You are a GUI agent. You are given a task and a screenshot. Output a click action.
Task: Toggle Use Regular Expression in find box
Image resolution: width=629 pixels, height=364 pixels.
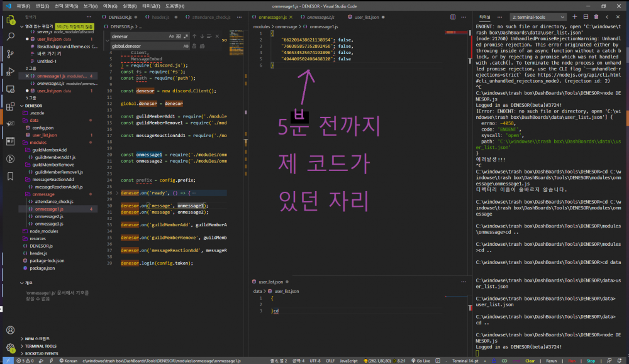tap(186, 36)
